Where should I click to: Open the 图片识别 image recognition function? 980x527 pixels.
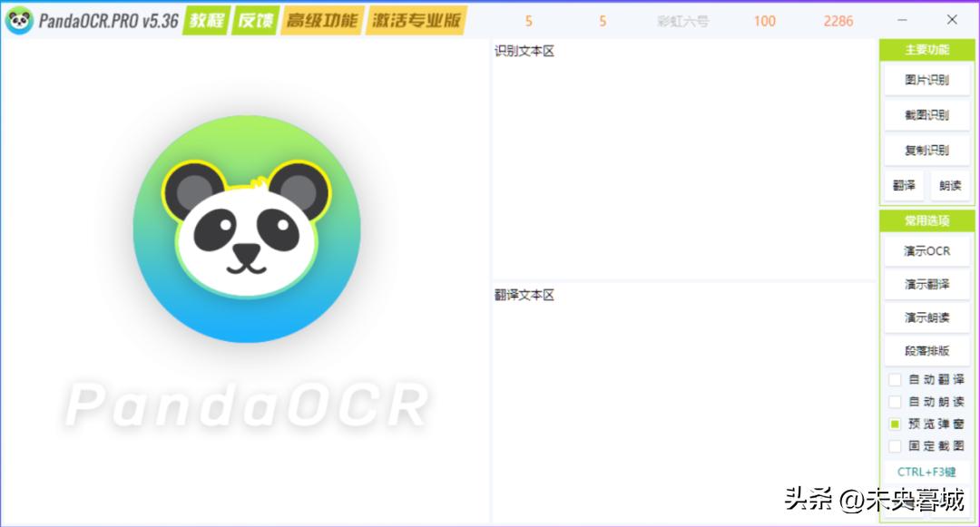pos(926,80)
